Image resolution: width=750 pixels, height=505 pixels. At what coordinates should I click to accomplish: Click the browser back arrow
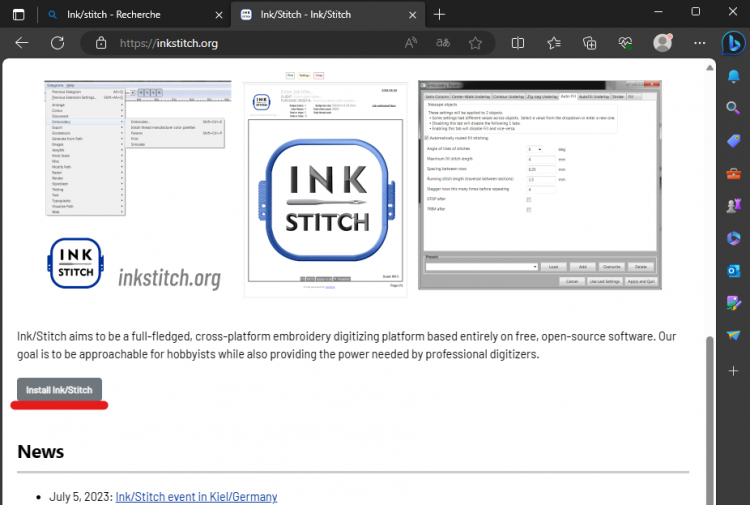pos(22,43)
